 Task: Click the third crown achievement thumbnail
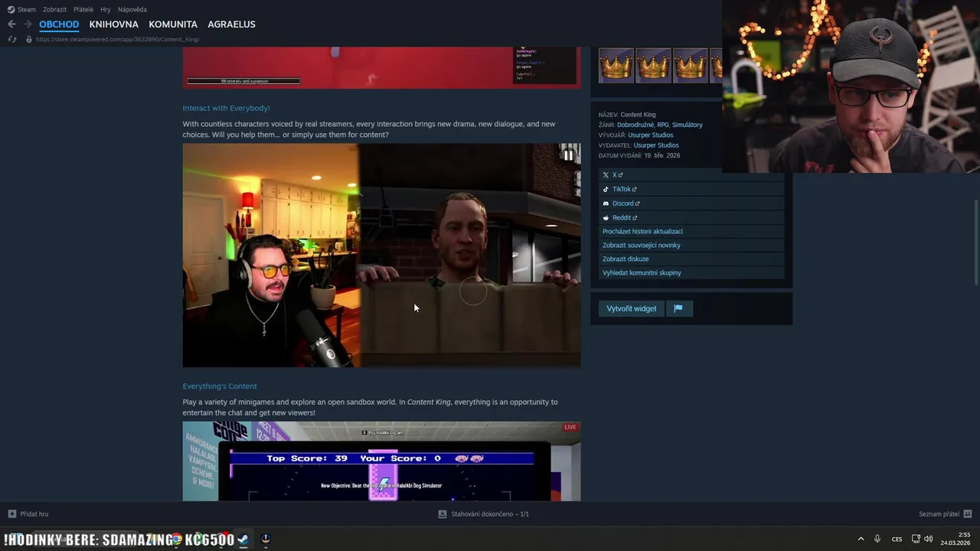point(691,65)
